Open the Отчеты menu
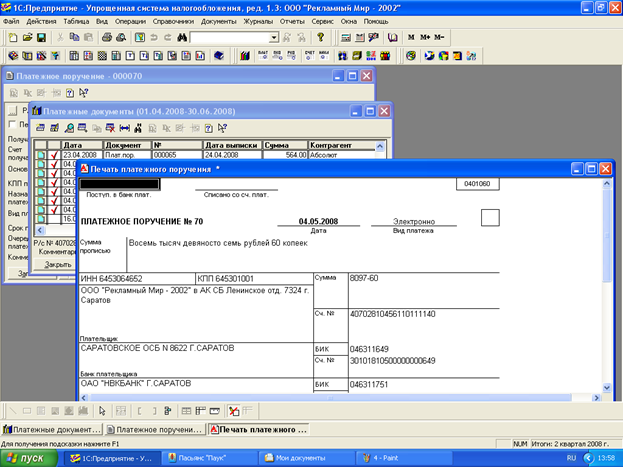623x467 pixels. pos(292,21)
